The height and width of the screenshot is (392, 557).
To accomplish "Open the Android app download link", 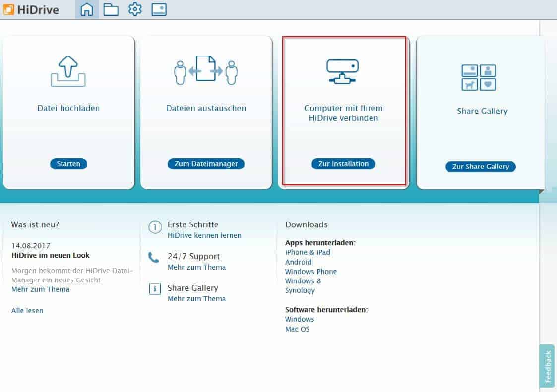I will tap(299, 262).
